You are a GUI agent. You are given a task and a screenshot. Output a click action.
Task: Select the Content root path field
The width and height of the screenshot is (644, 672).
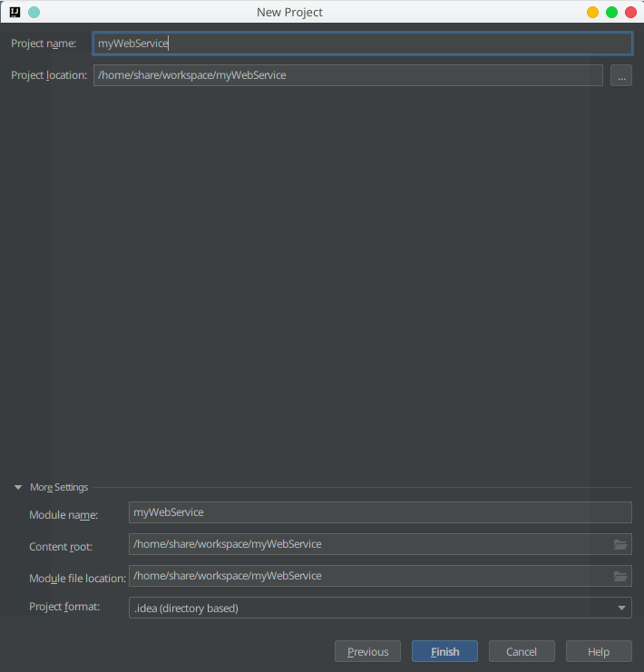click(367, 544)
